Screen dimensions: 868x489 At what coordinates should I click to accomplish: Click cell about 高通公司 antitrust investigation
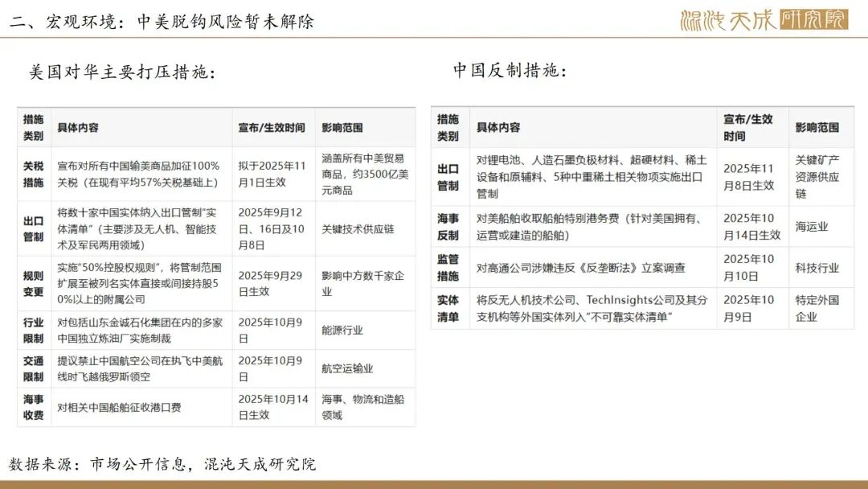[593, 268]
